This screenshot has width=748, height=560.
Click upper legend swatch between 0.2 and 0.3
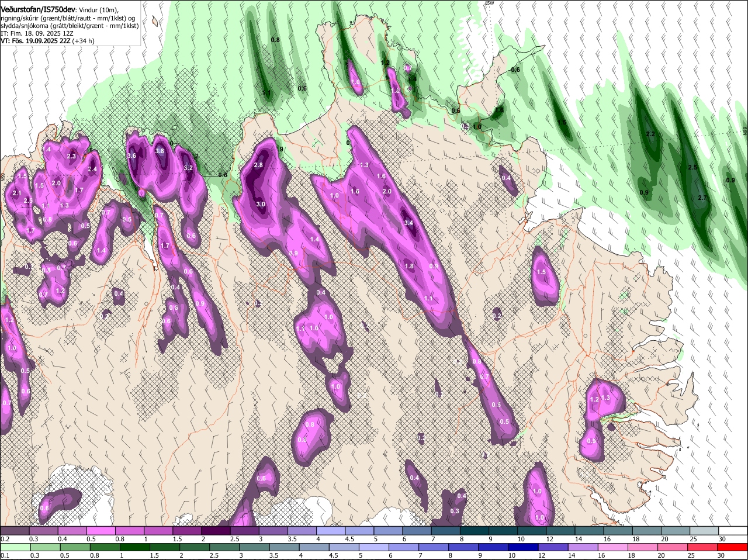(x=15, y=530)
